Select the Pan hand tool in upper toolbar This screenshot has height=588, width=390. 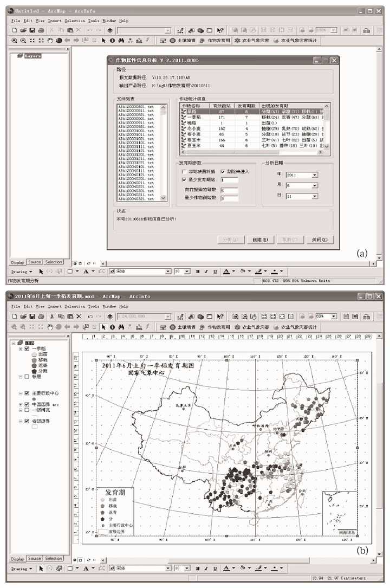[x=50, y=40]
